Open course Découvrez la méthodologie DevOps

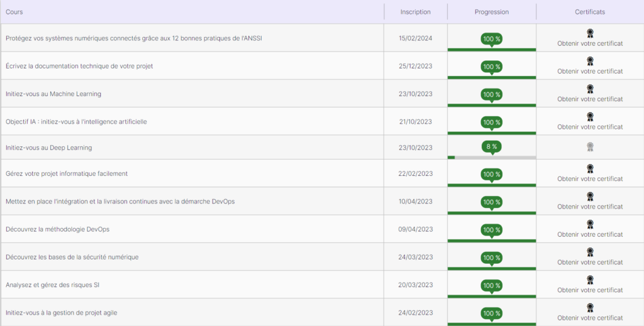(x=57, y=230)
